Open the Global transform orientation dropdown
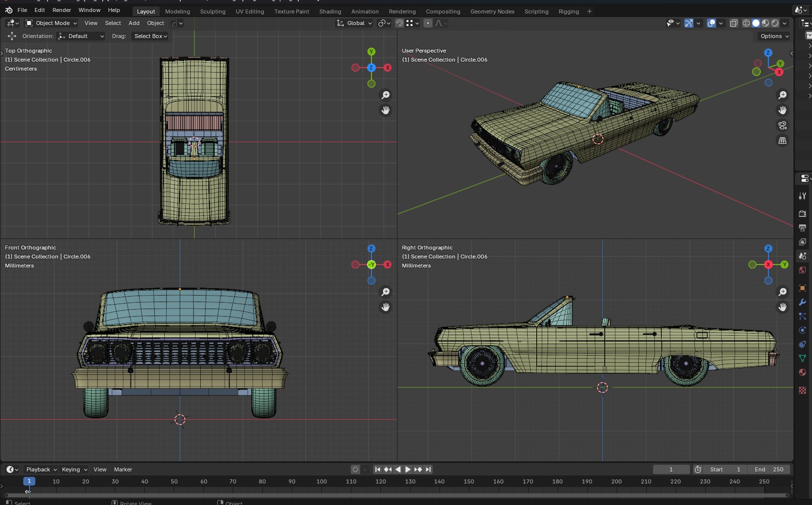 tap(354, 23)
